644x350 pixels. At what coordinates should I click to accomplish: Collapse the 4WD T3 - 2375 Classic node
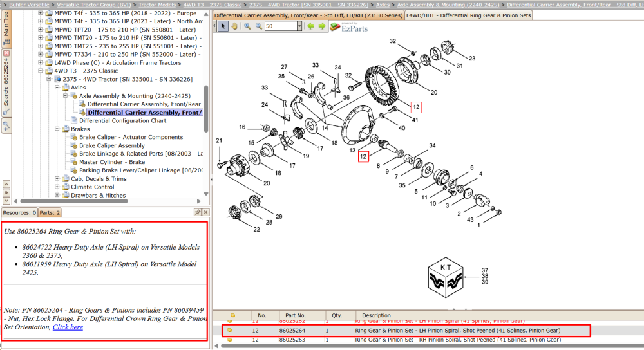40,71
